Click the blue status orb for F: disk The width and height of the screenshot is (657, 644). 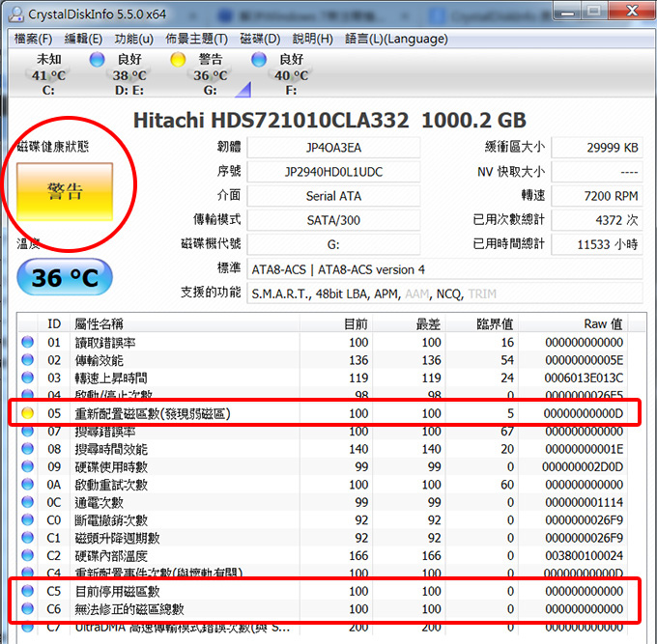(259, 60)
